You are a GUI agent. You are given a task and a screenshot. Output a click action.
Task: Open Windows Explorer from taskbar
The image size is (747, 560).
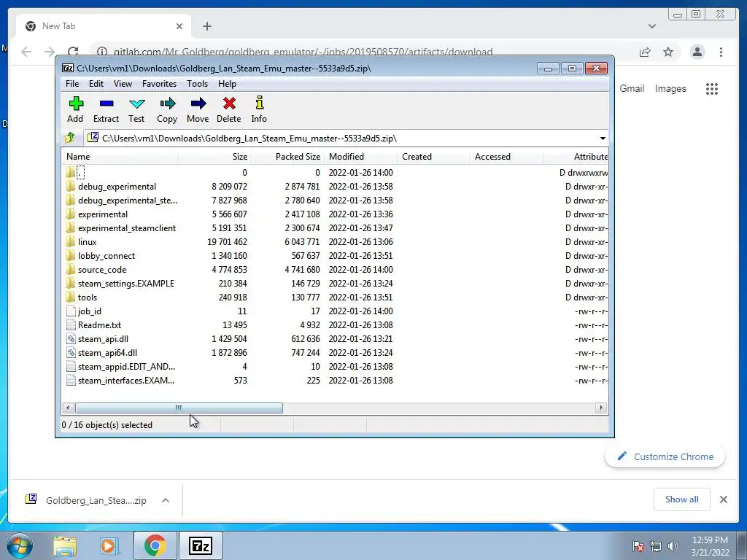coord(65,545)
